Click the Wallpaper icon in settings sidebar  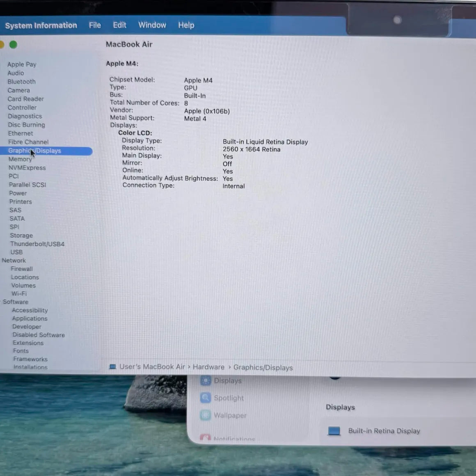[x=206, y=415]
